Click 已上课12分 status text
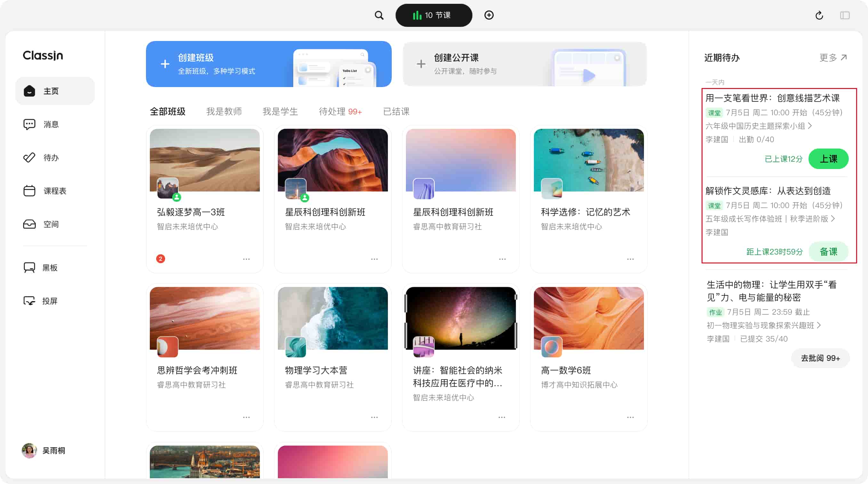The width and height of the screenshot is (868, 484). (784, 159)
